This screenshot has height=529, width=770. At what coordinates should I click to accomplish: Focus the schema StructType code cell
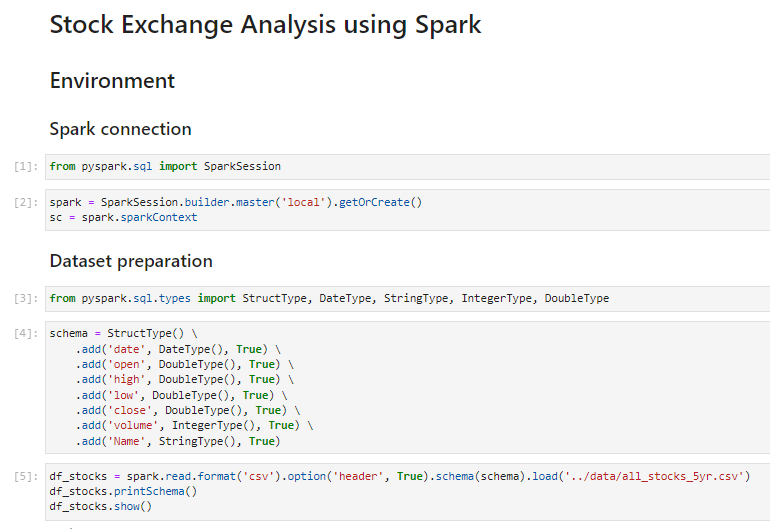[x=408, y=388]
